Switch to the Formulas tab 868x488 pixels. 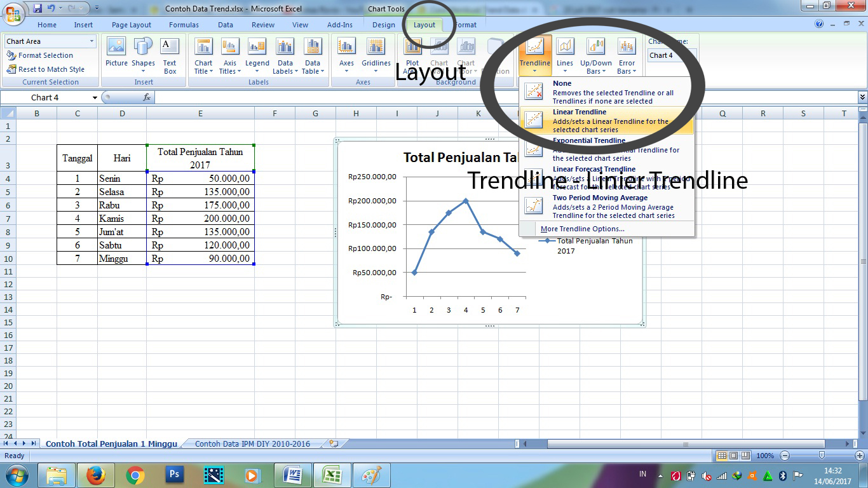click(184, 25)
